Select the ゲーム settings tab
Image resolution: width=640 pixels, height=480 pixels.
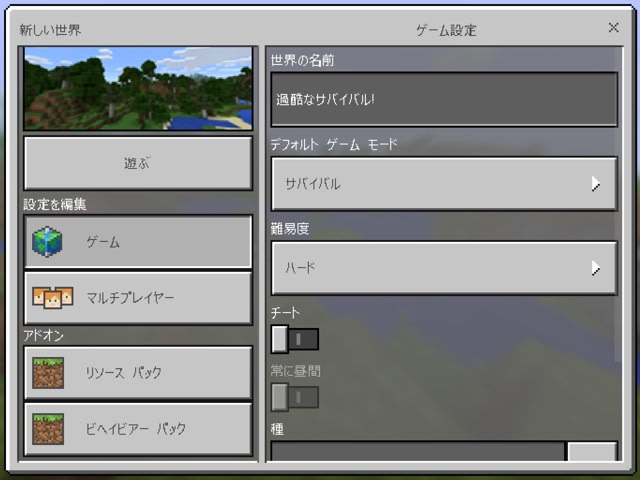138,242
